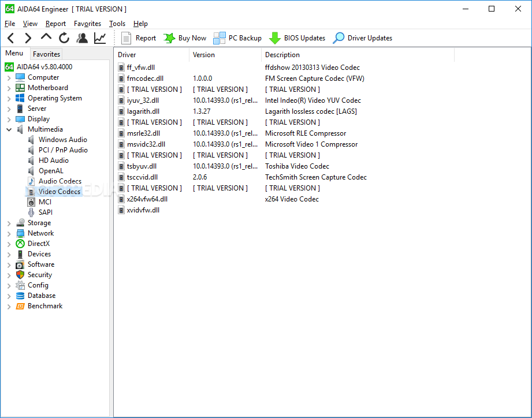Select the Computer tree icon
The width and height of the screenshot is (532, 418).
click(20, 77)
